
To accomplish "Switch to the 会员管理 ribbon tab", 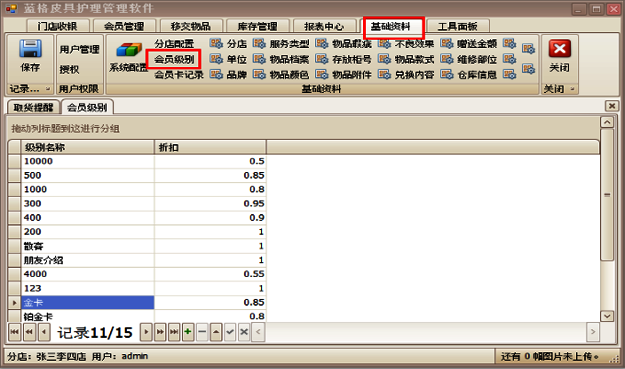I will (x=124, y=26).
